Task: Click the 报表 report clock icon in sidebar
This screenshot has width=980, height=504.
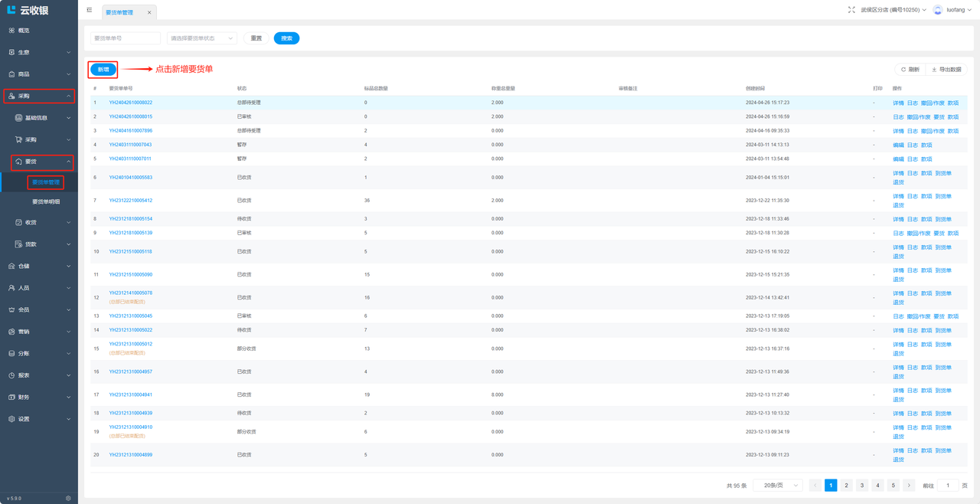Action: (11, 375)
